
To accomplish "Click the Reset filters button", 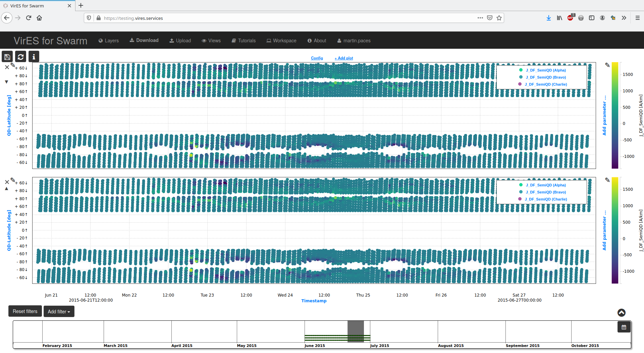I will 25,311.
